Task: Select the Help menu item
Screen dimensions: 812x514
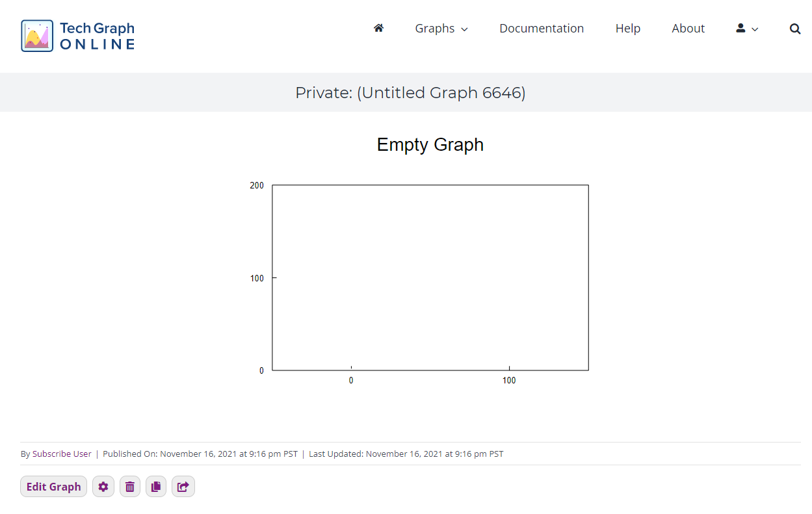Action: [627, 28]
